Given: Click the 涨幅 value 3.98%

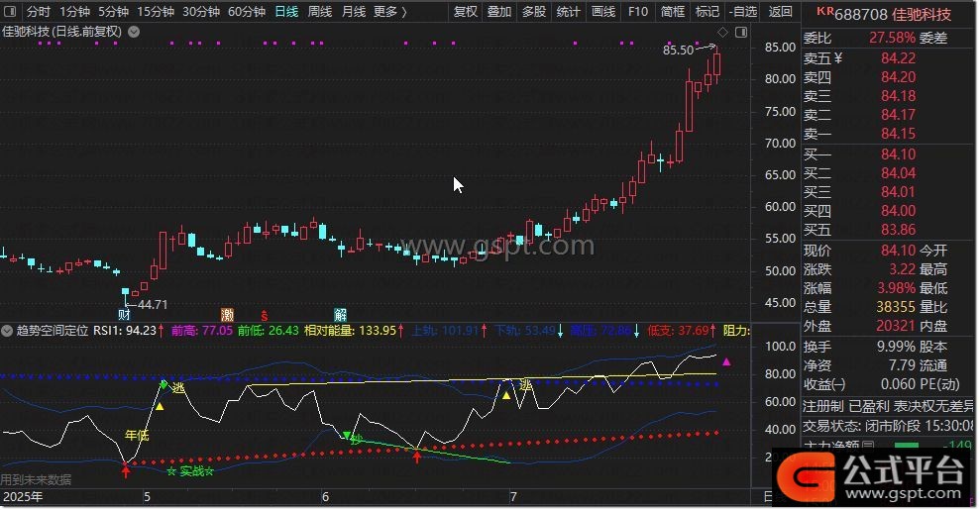Looking at the screenshot, I should pos(896,288).
